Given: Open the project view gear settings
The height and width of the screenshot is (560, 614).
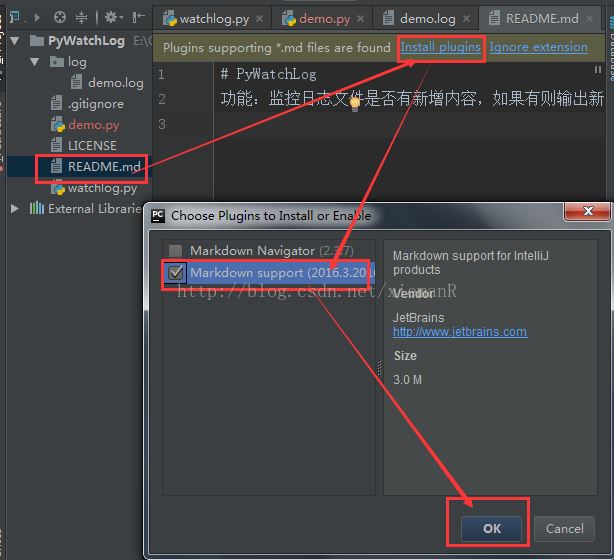Looking at the screenshot, I should (111, 17).
